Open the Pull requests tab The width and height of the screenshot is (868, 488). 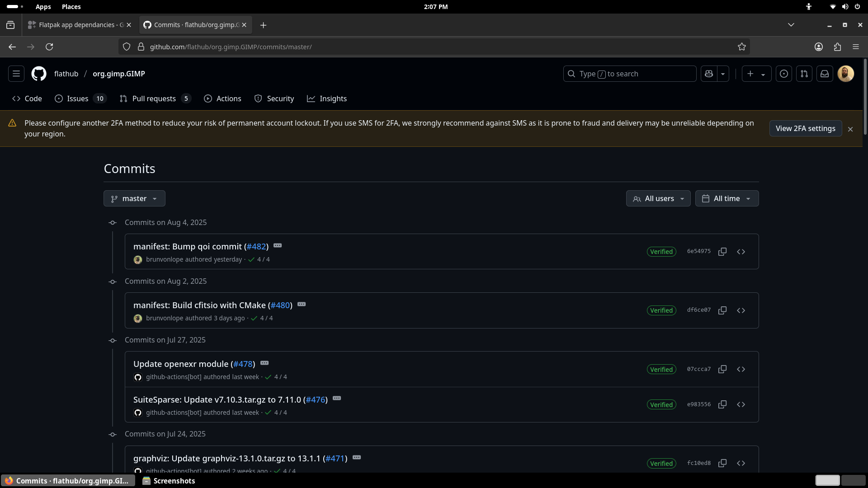pos(154,99)
